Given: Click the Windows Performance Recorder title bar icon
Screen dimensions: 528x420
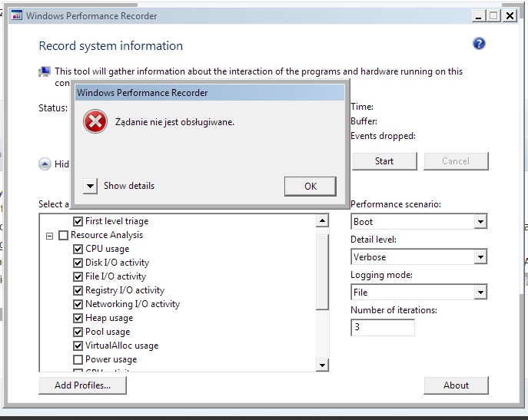Looking at the screenshot, I should tap(16, 15).
